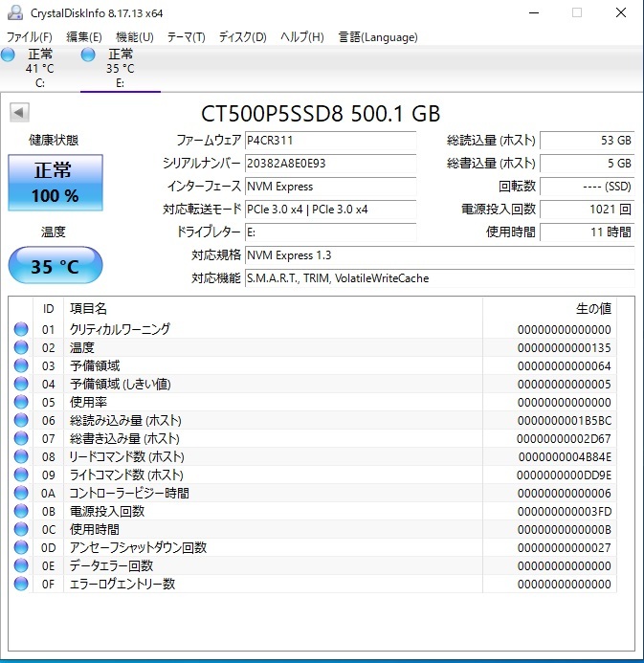The height and width of the screenshot is (663, 644).
Task: Click the C: drive status circle icon
Action: click(x=8, y=55)
